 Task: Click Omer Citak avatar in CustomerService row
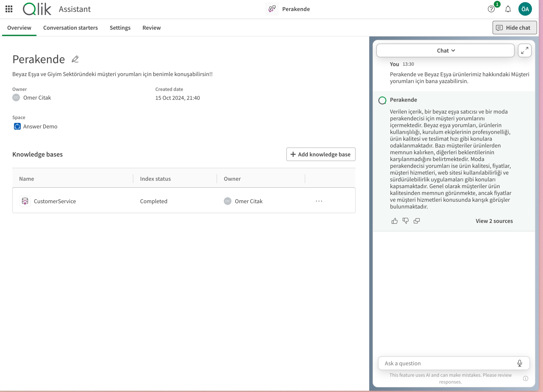pyautogui.click(x=227, y=201)
